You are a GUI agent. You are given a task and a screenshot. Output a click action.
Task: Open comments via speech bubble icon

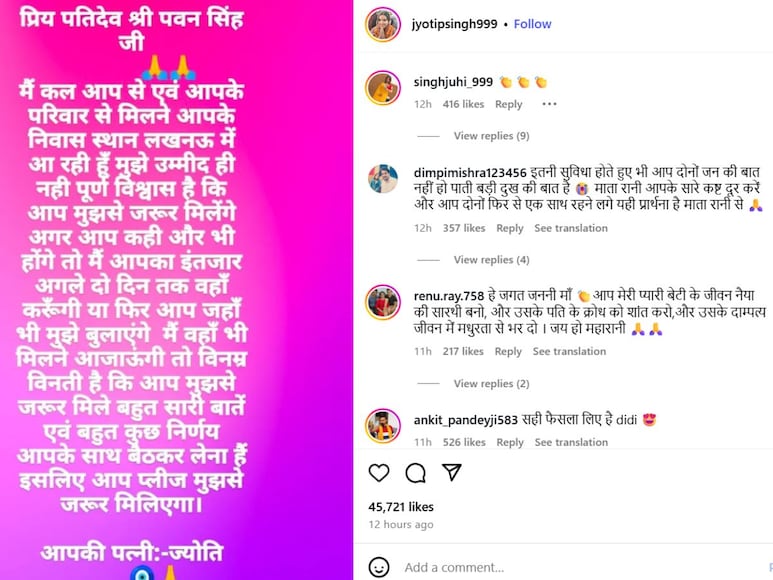pos(415,473)
